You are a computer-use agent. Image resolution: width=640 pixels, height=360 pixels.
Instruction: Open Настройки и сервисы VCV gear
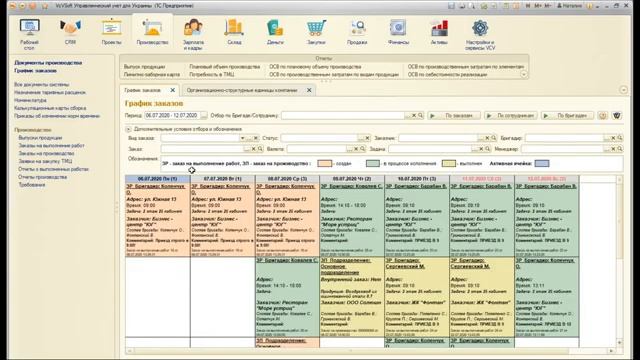click(x=480, y=34)
